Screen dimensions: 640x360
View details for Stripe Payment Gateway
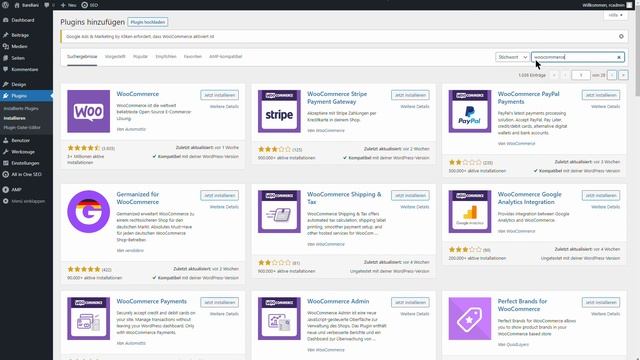pos(415,107)
